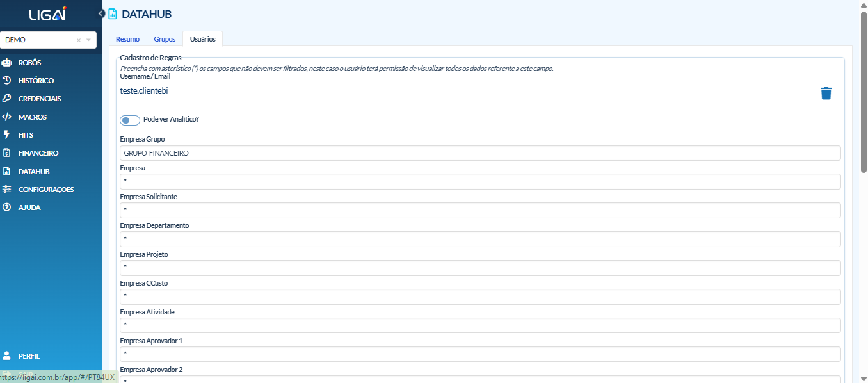Switch to the Resumo tab

(127, 39)
